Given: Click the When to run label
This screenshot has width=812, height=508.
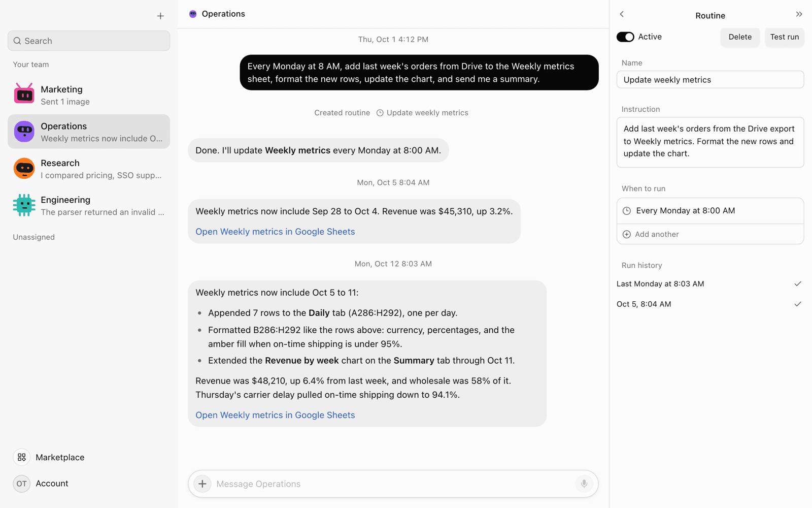Looking at the screenshot, I should pyautogui.click(x=643, y=188).
